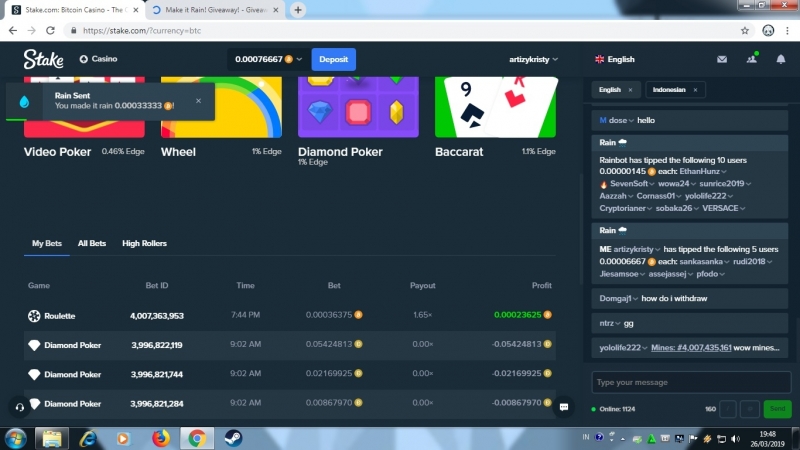Open Internet Explorer from taskbar
The width and height of the screenshot is (800, 450).
pyautogui.click(x=88, y=438)
